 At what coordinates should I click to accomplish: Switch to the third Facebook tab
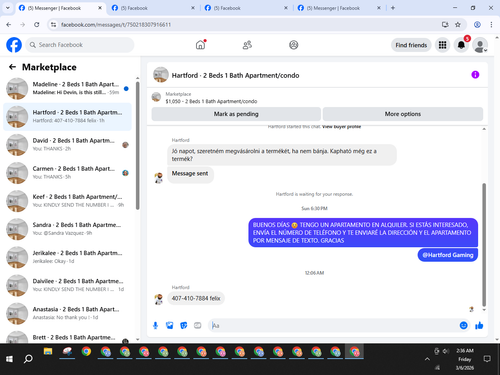point(246,8)
